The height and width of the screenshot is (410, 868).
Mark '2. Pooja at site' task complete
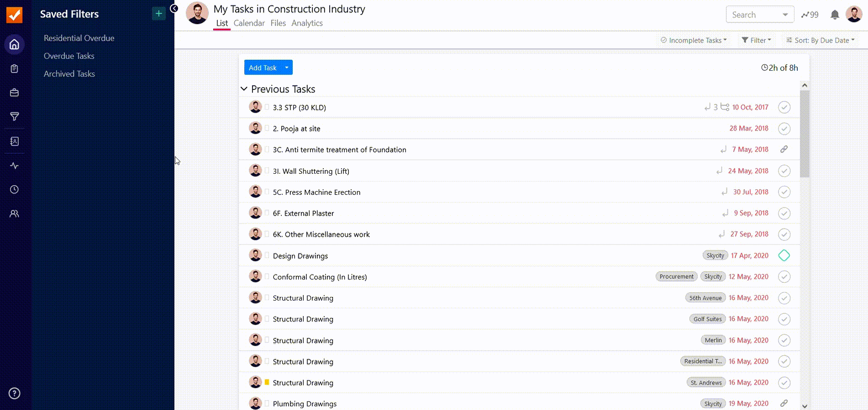click(x=784, y=129)
